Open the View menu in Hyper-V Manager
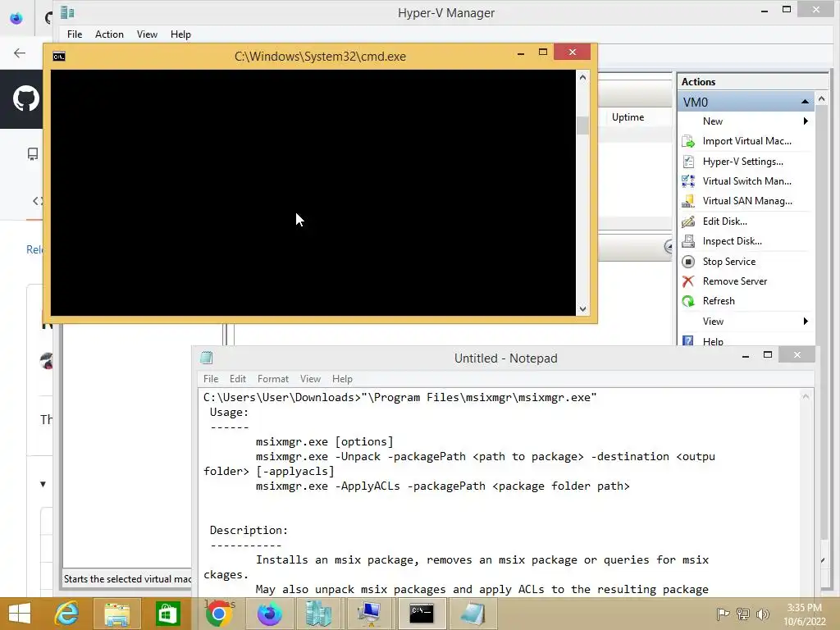 click(x=147, y=34)
